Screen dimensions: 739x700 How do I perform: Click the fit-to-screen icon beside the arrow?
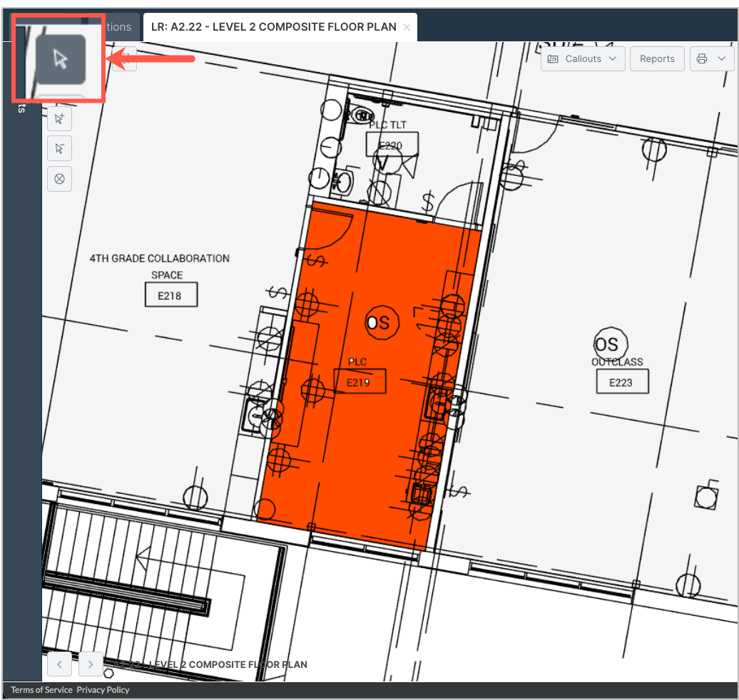[x=125, y=60]
